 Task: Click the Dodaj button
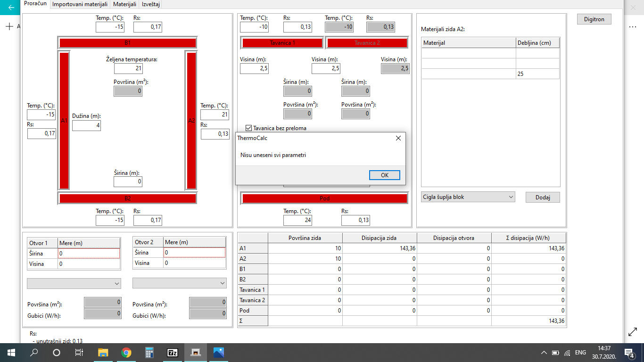click(x=543, y=197)
